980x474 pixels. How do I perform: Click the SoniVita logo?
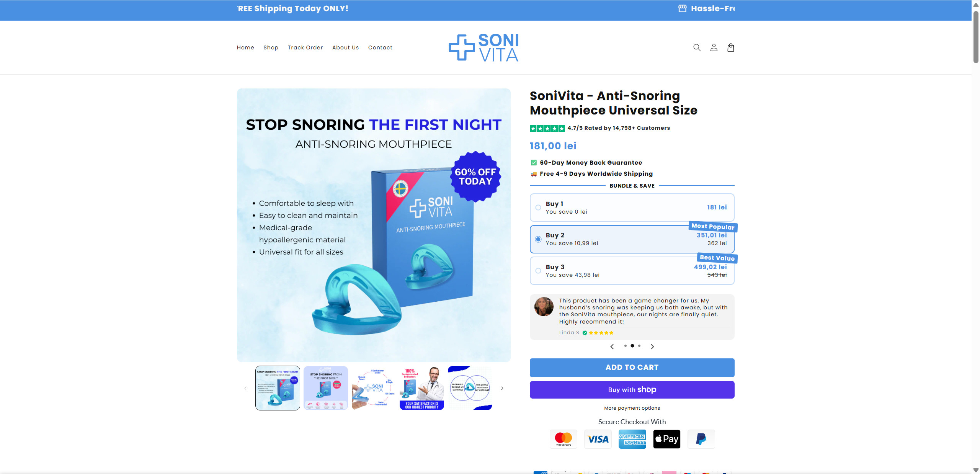click(483, 47)
